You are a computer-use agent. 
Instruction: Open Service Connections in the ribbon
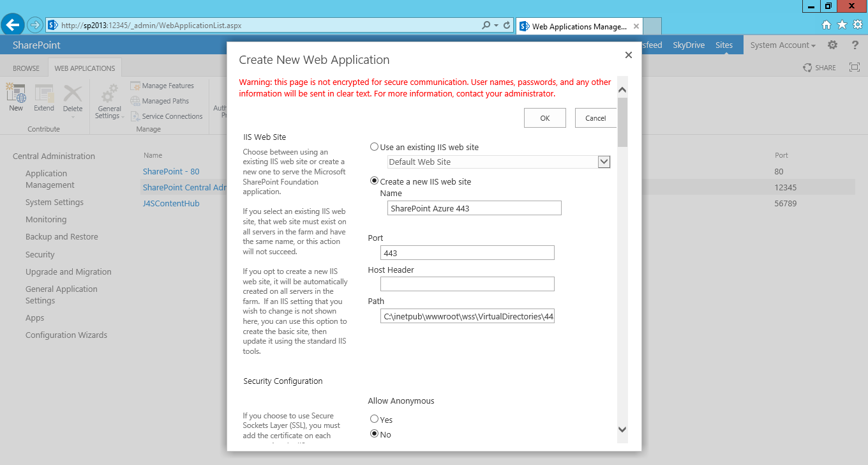[x=167, y=116]
